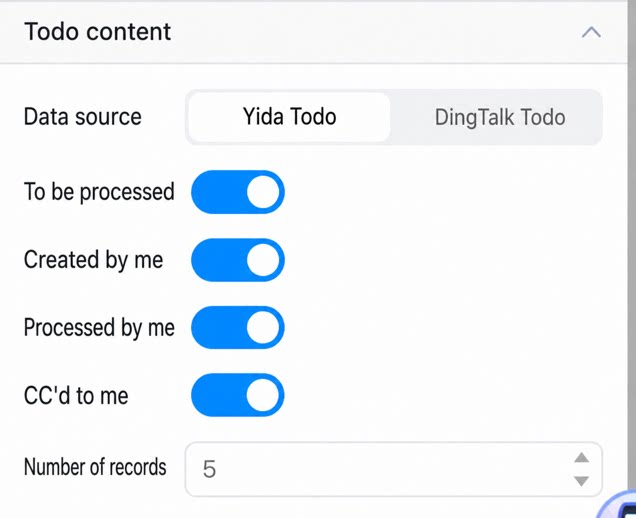
Task: Select Yida Todo data source
Action: (289, 117)
